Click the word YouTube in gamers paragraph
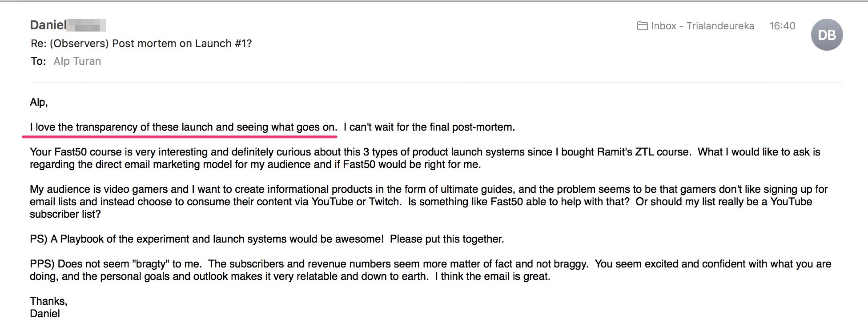868x327 pixels. click(332, 202)
